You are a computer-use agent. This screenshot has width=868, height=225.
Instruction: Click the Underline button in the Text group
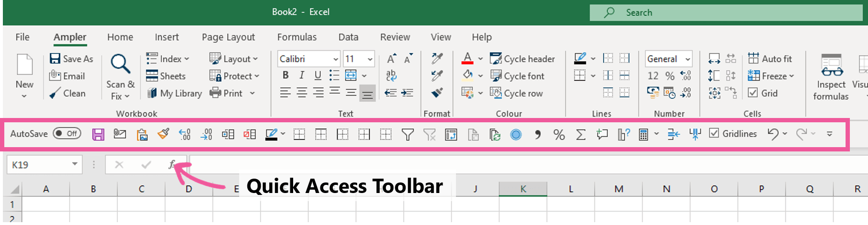pyautogui.click(x=318, y=75)
